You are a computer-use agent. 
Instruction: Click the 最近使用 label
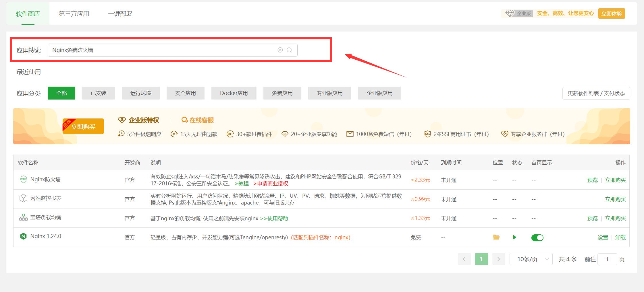(29, 72)
